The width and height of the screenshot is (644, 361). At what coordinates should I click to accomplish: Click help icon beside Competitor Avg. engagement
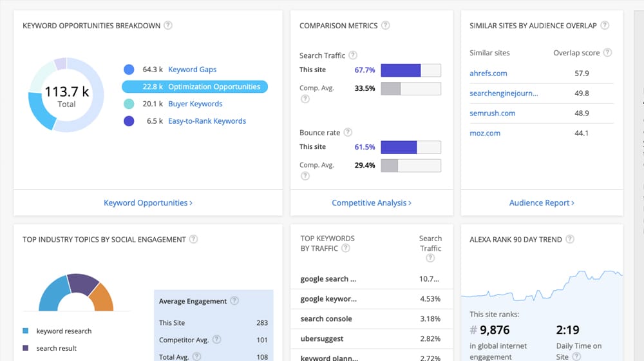click(217, 339)
